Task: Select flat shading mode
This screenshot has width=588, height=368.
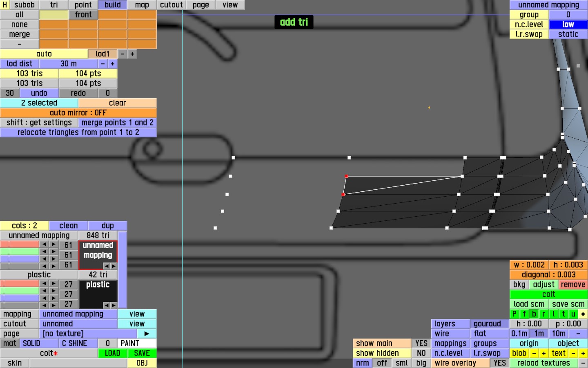Action: [490, 334]
